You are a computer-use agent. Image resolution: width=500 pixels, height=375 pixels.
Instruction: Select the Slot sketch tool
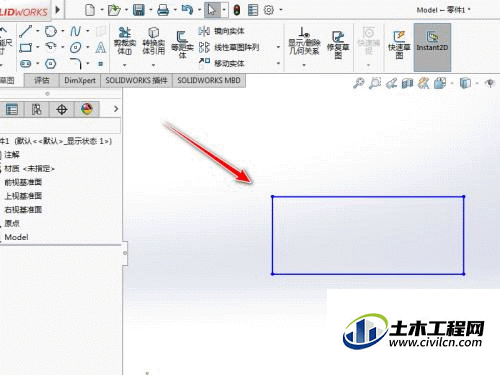point(26,63)
